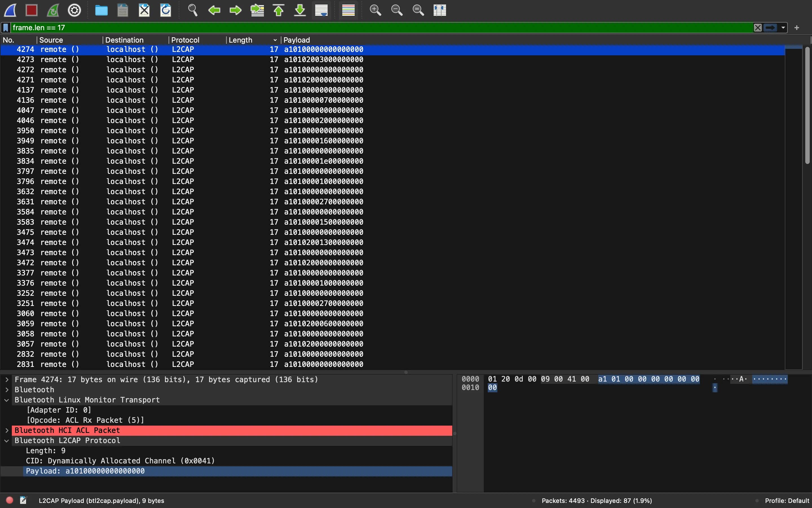Select packet number 4273
812x508 pixels.
(392, 60)
